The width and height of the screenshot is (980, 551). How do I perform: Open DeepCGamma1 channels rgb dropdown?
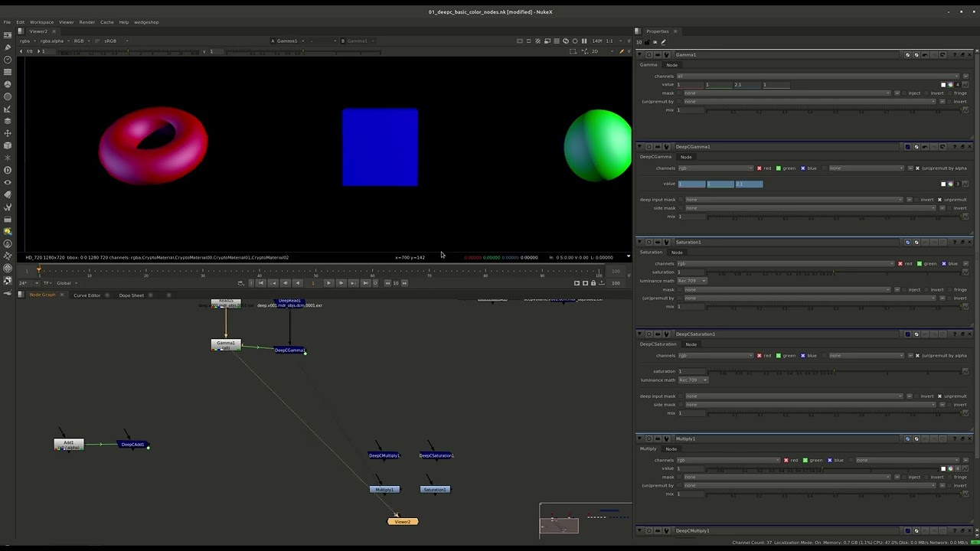coord(715,168)
